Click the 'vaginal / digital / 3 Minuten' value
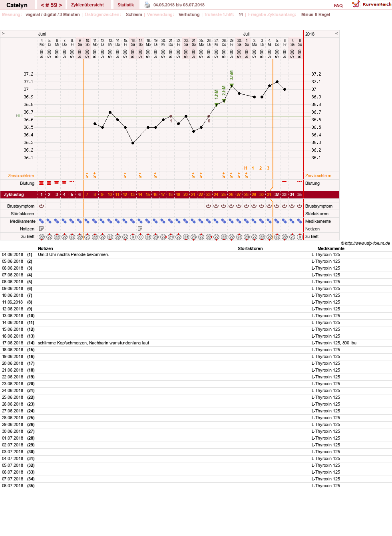The image size is (392, 536). pyautogui.click(x=52, y=14)
